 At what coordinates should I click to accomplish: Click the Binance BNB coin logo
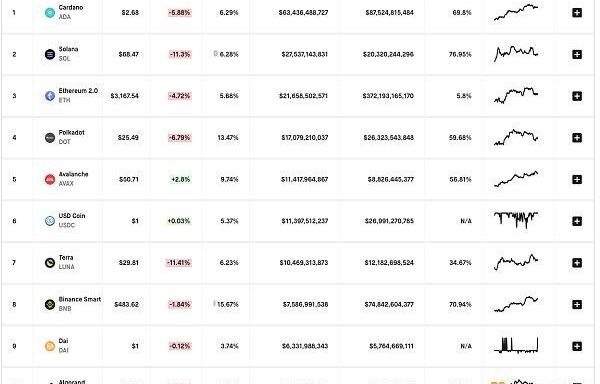[x=50, y=304]
